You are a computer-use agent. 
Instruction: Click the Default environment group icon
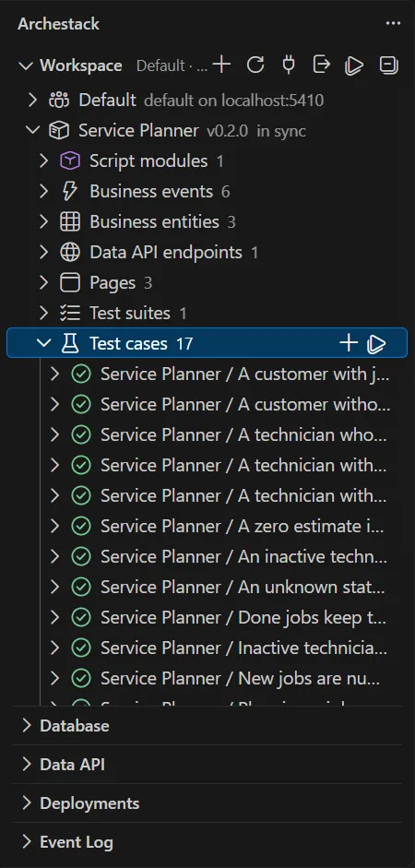pyautogui.click(x=59, y=101)
